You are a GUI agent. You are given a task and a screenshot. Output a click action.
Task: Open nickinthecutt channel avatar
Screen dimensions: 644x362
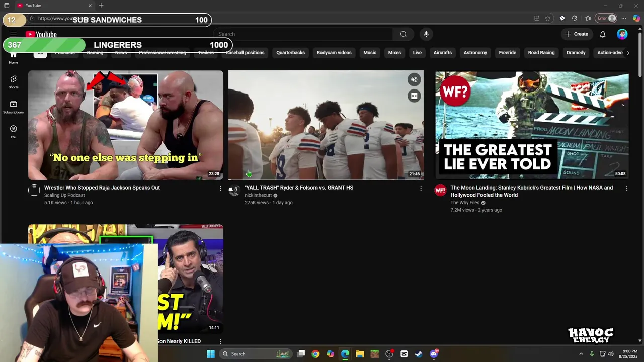point(234,190)
